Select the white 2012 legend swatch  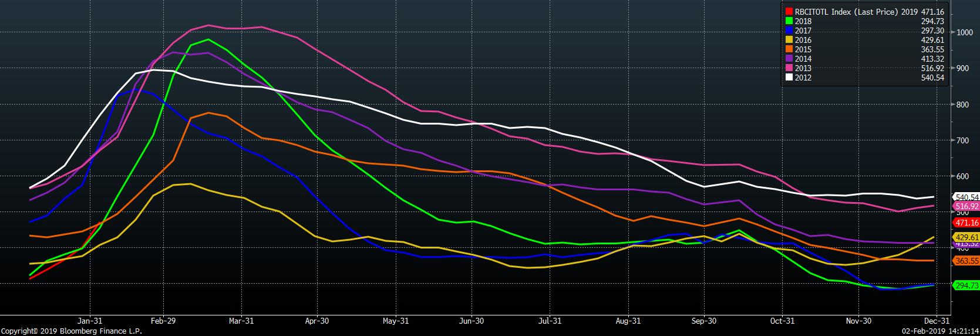coord(789,78)
